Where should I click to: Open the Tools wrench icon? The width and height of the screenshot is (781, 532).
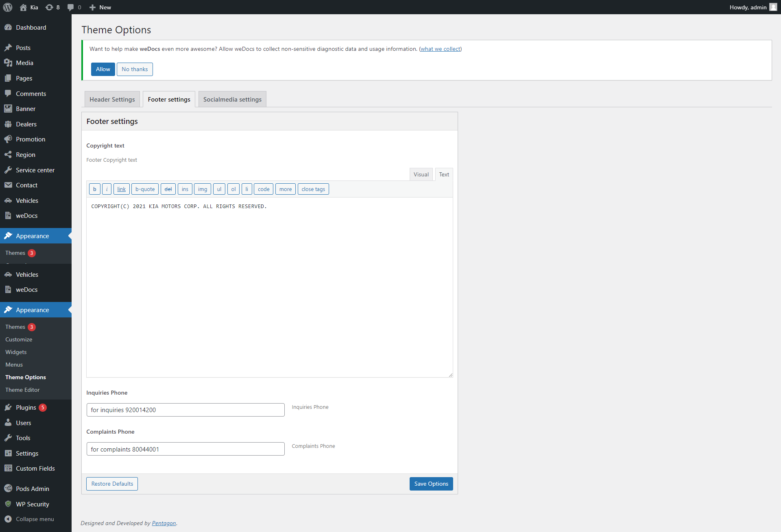[8, 438]
